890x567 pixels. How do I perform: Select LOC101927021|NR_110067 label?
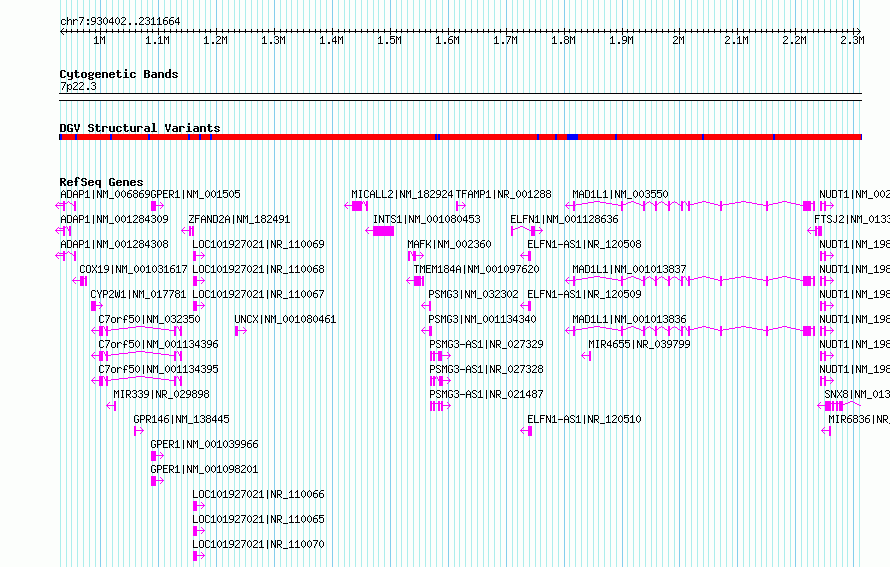click(x=258, y=294)
